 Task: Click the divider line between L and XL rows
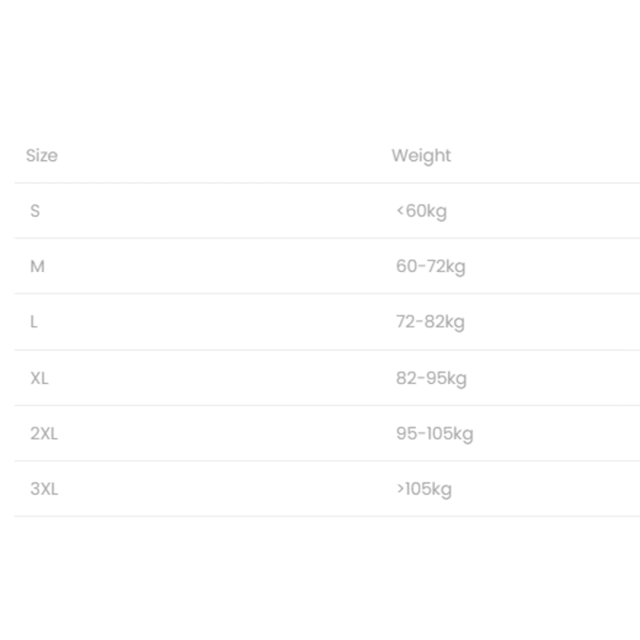(x=320, y=350)
